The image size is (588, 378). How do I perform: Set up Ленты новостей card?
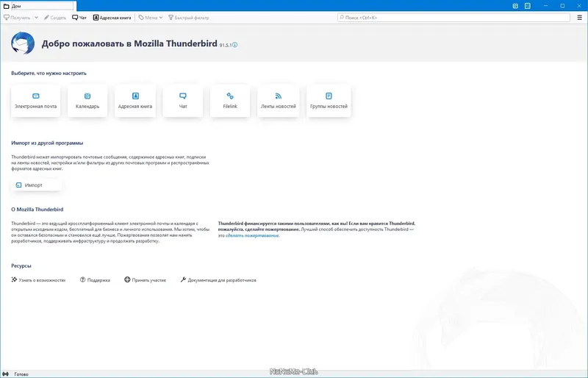coord(279,101)
